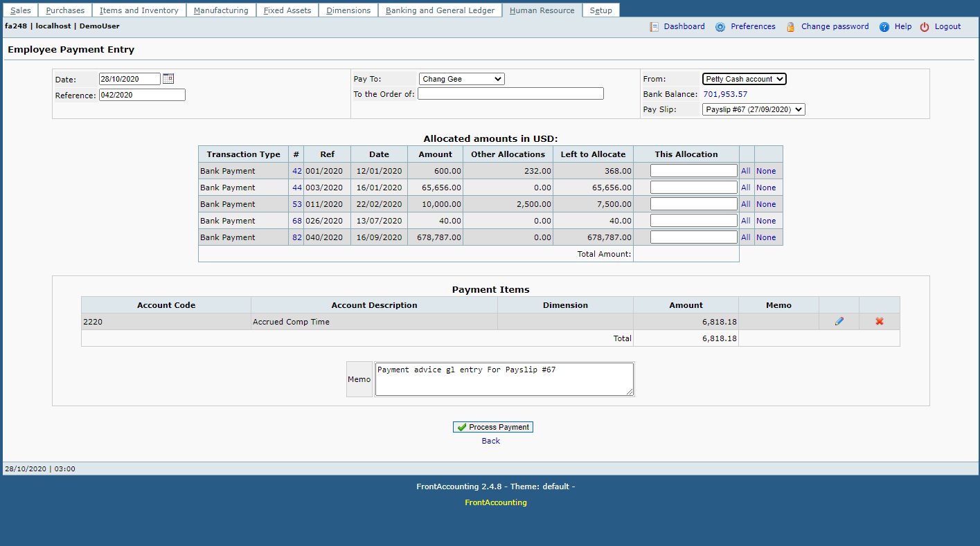Click All for payment 001/2020
980x546 pixels.
pos(746,171)
